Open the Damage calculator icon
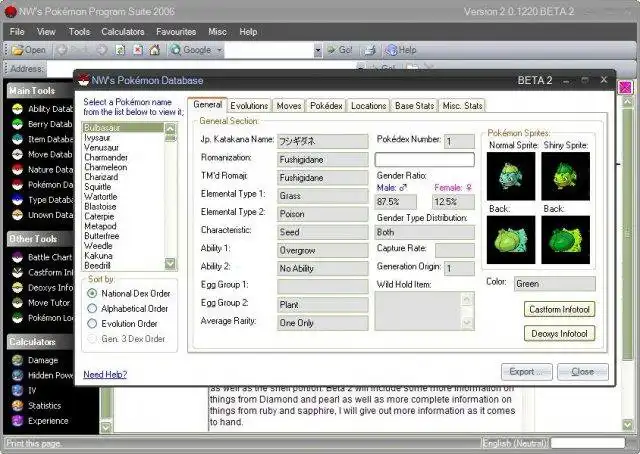 (17, 360)
